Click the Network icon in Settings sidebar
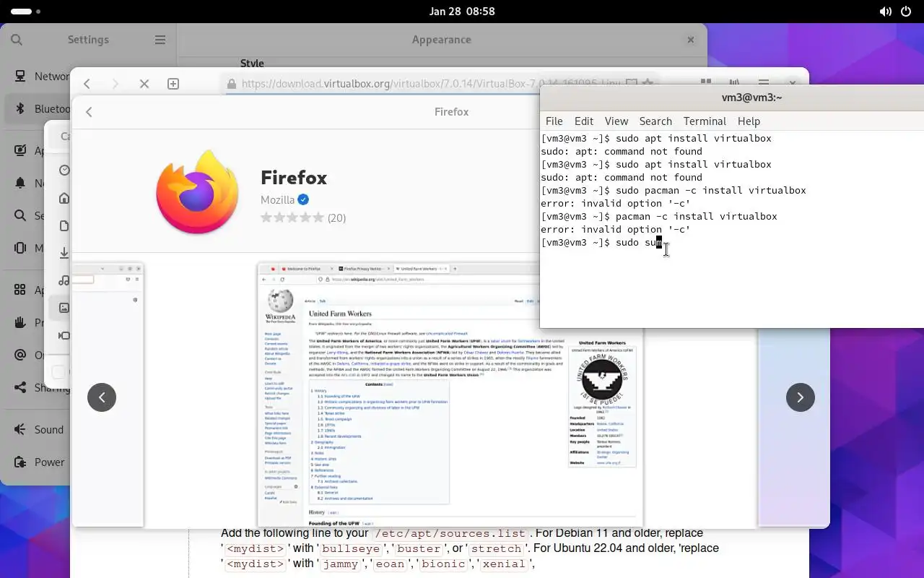Screen dimensions: 924x578 click(x=20, y=76)
